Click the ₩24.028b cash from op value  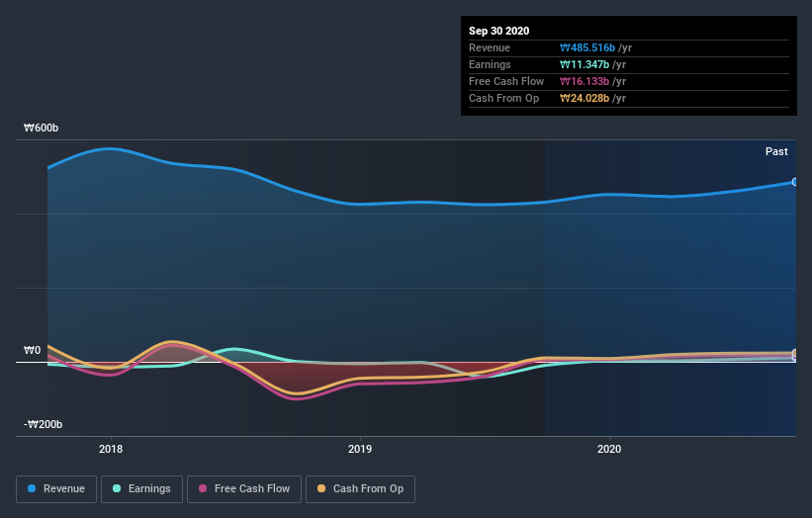click(x=585, y=98)
